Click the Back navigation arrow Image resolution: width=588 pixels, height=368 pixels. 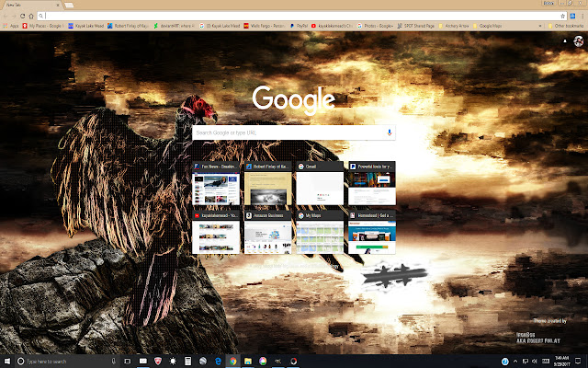coord(6,16)
